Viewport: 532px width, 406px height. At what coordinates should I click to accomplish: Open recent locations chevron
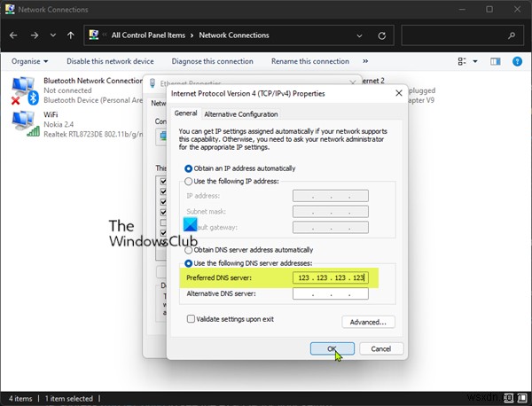pyautogui.click(x=53, y=35)
